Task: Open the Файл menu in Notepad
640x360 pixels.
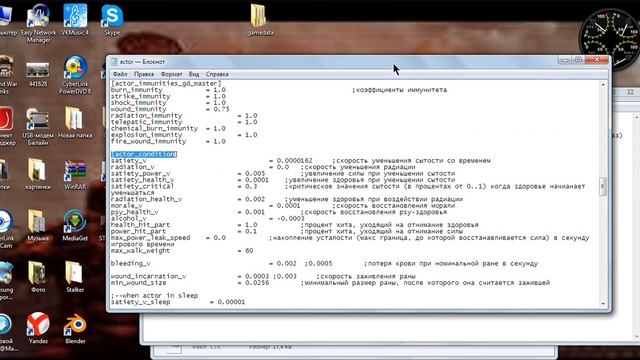Action: pos(120,74)
